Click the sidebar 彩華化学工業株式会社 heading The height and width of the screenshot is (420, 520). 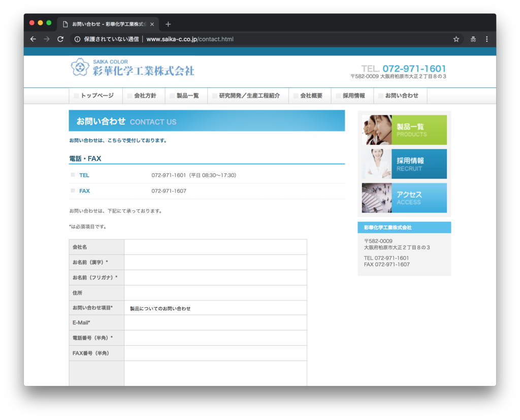click(x=387, y=228)
